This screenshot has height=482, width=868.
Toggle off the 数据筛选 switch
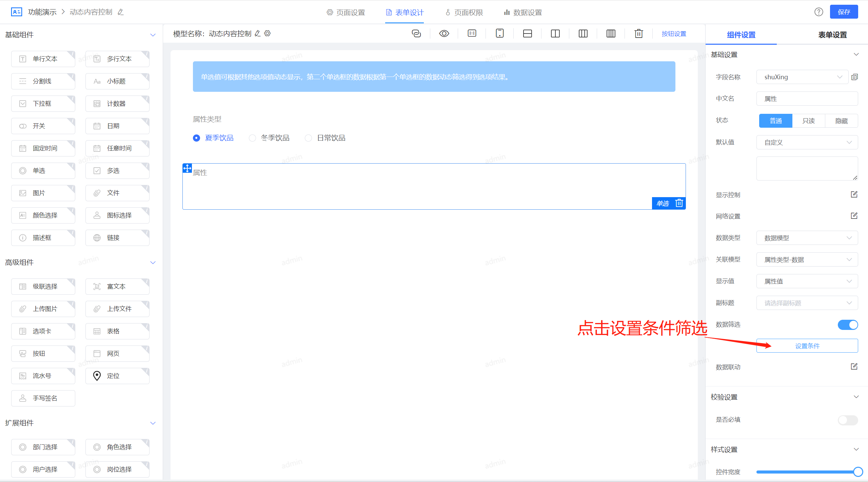[x=848, y=324]
